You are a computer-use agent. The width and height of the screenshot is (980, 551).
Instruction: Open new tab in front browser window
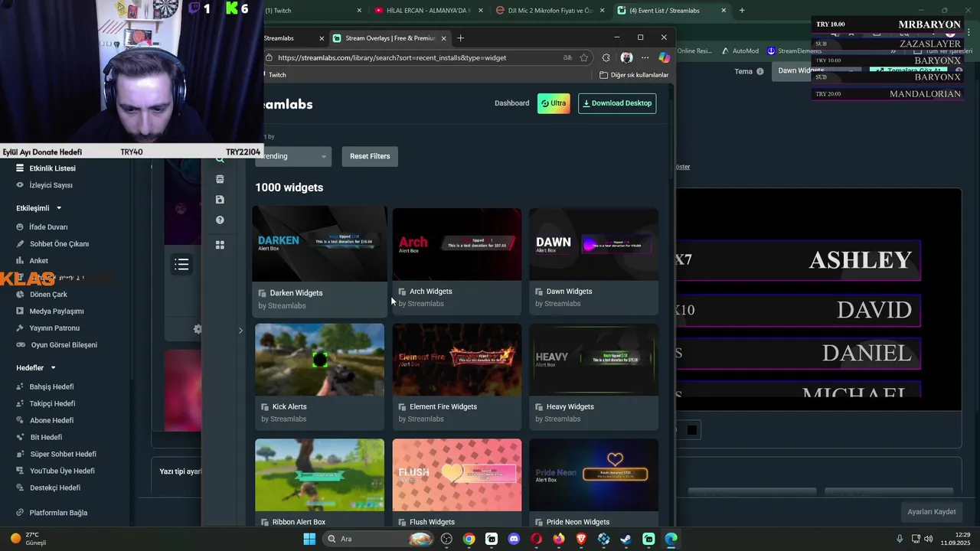460,38
